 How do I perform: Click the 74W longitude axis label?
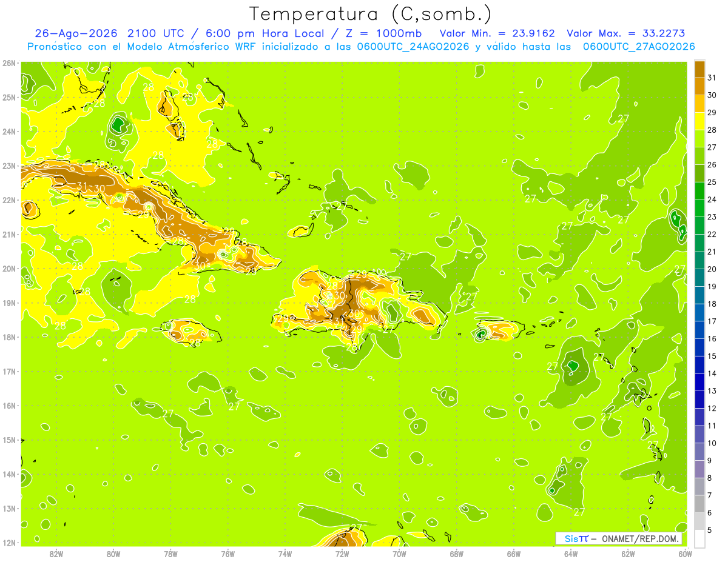pos(285,554)
